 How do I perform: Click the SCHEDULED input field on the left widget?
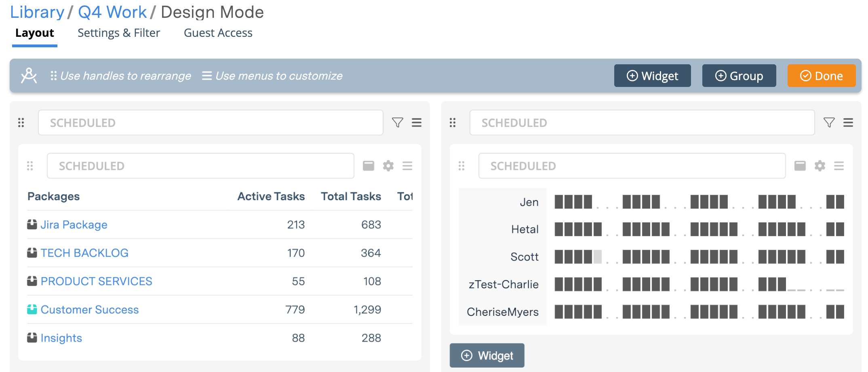click(210, 123)
